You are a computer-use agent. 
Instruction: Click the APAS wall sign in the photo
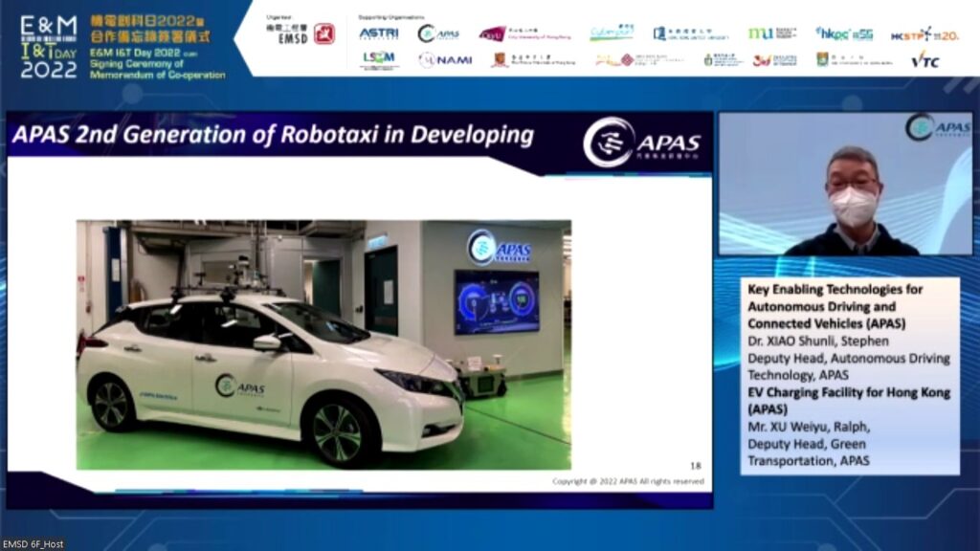point(500,248)
